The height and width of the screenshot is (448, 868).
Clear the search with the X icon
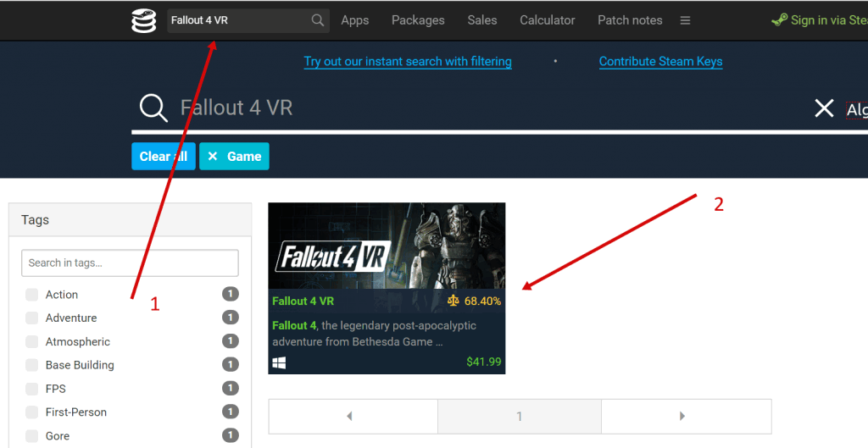(x=824, y=108)
